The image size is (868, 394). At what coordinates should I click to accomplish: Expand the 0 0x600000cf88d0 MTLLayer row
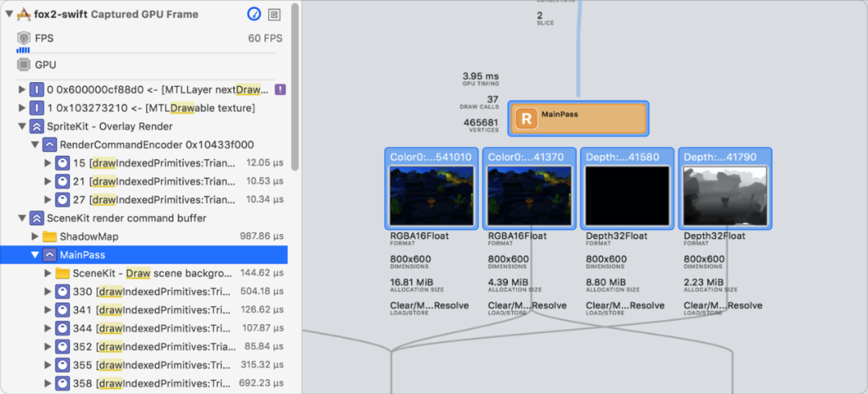[23, 89]
